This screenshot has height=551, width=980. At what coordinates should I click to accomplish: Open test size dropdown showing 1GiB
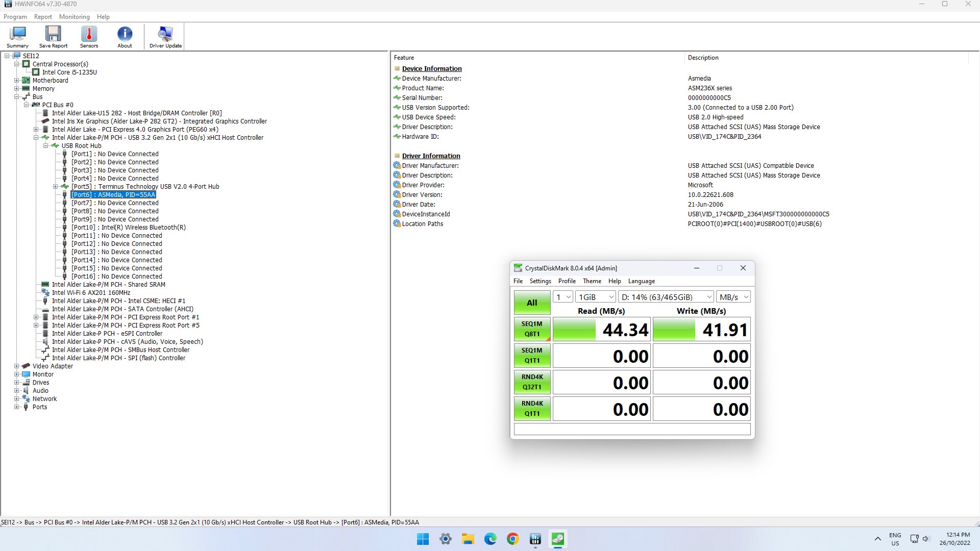click(x=596, y=297)
